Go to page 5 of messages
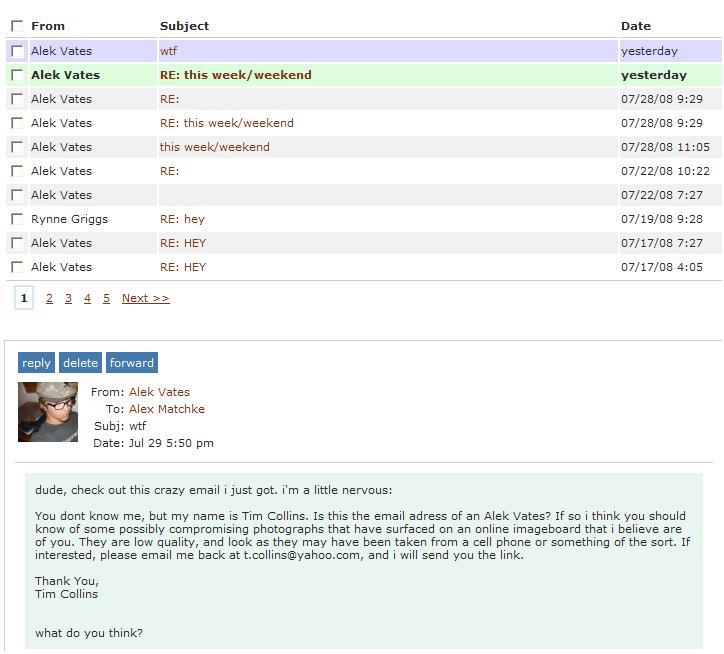 point(106,298)
